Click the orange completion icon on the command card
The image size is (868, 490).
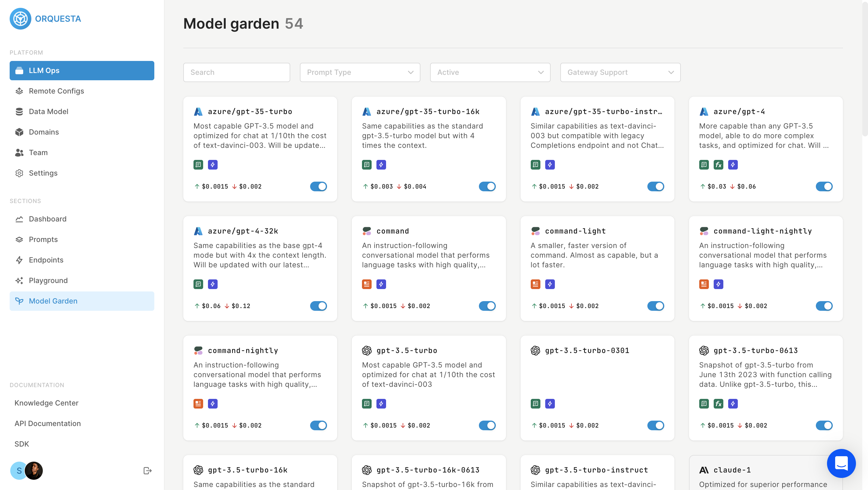pos(366,284)
